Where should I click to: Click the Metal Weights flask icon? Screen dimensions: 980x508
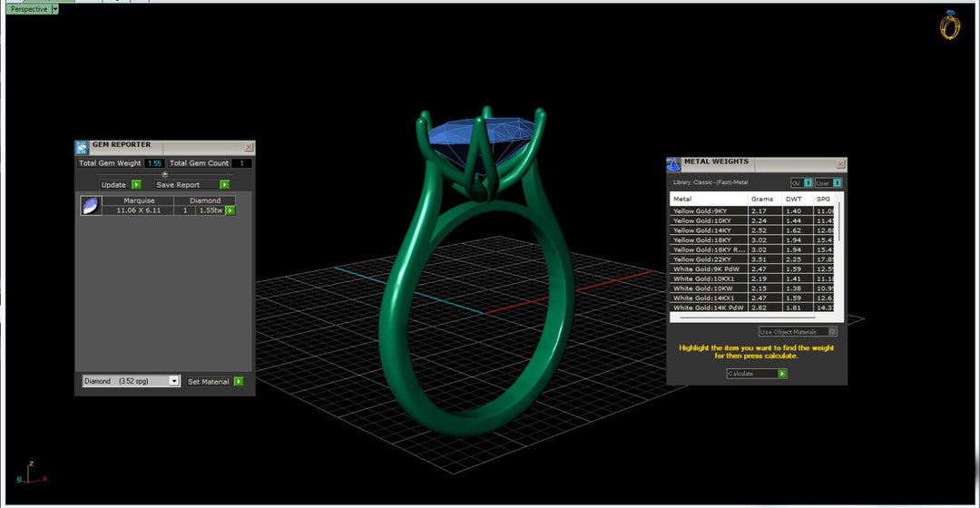(673, 164)
